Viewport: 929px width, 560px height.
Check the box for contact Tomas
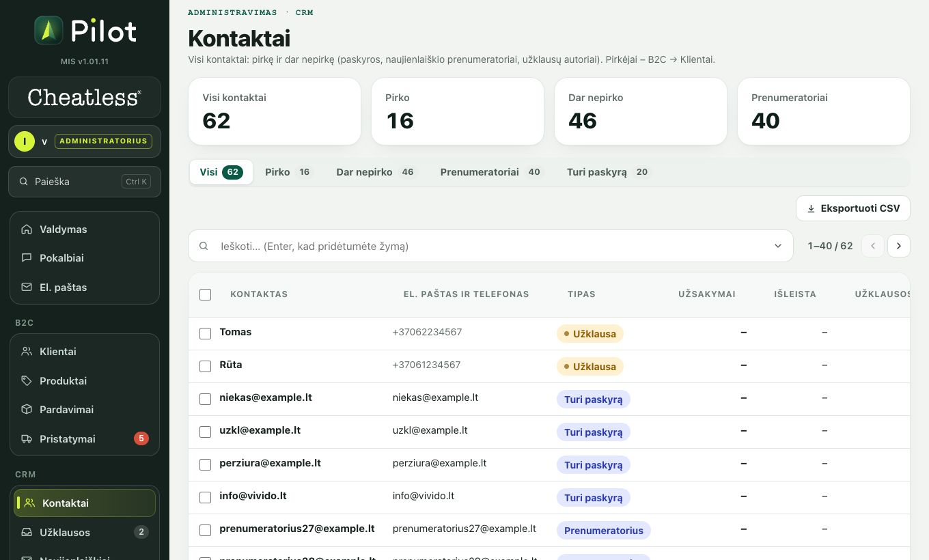tap(205, 334)
